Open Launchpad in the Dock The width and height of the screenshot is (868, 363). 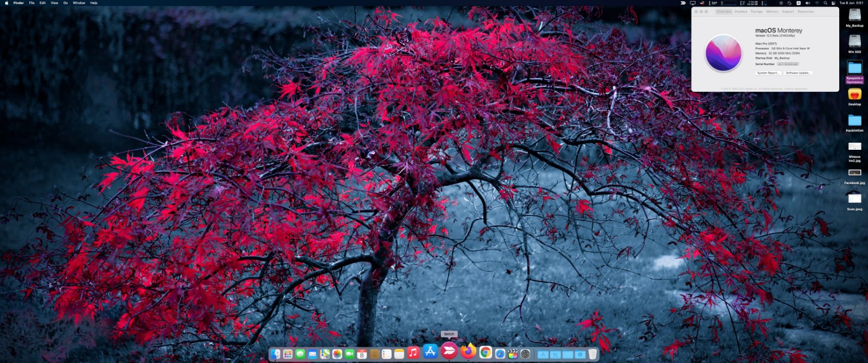(x=288, y=354)
